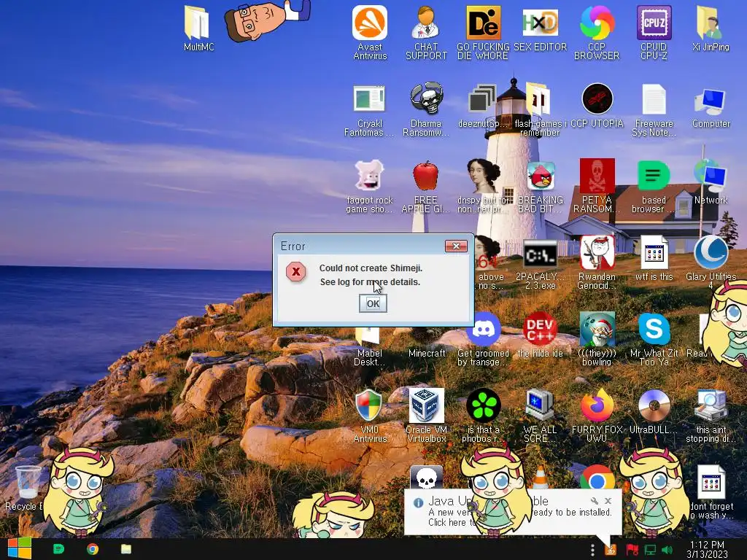Image resolution: width=747 pixels, height=560 pixels.
Task: Open Chrome from the taskbar
Action: [93, 549]
